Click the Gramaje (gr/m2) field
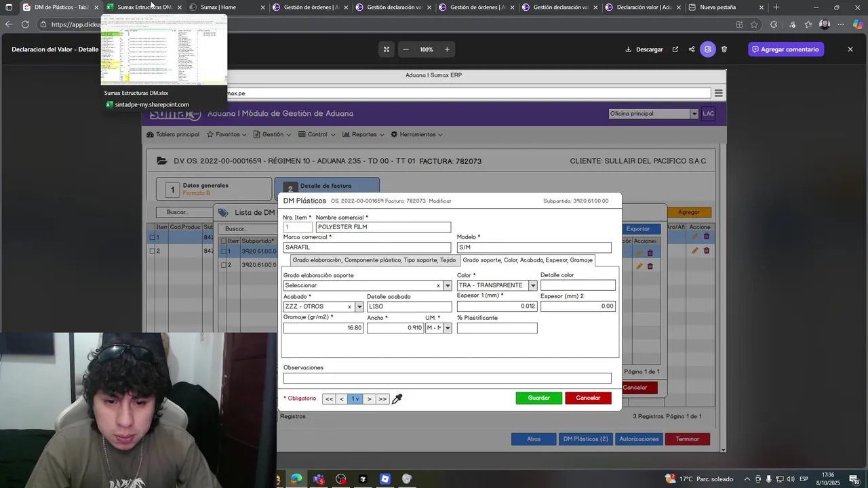This screenshot has height=488, width=868. pos(323,328)
